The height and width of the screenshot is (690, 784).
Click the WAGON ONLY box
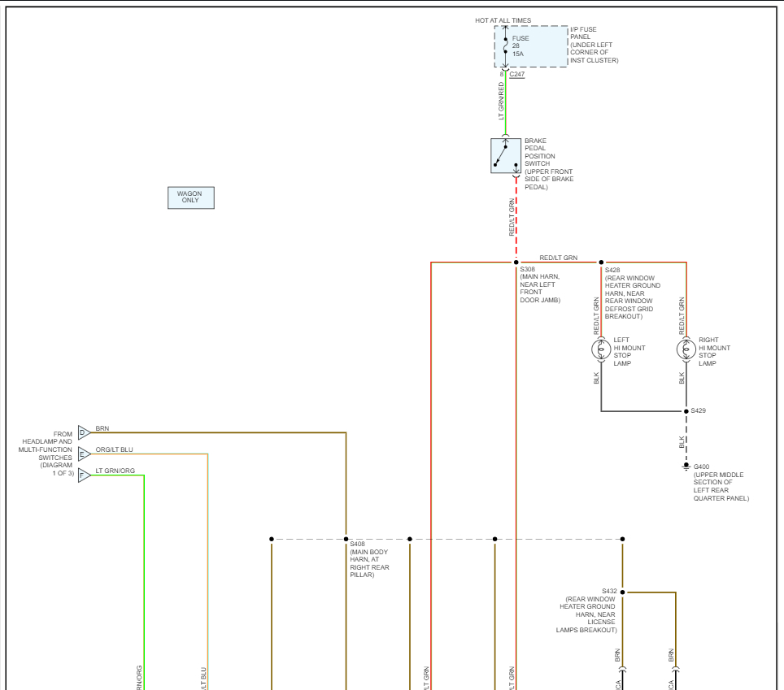tap(191, 197)
